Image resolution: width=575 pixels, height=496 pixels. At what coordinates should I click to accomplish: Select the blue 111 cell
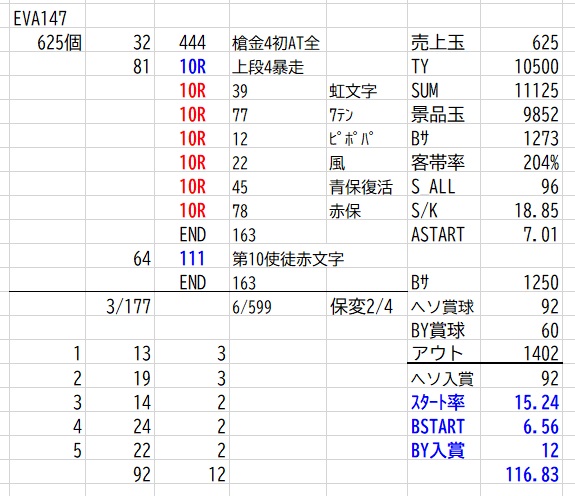[x=192, y=258]
